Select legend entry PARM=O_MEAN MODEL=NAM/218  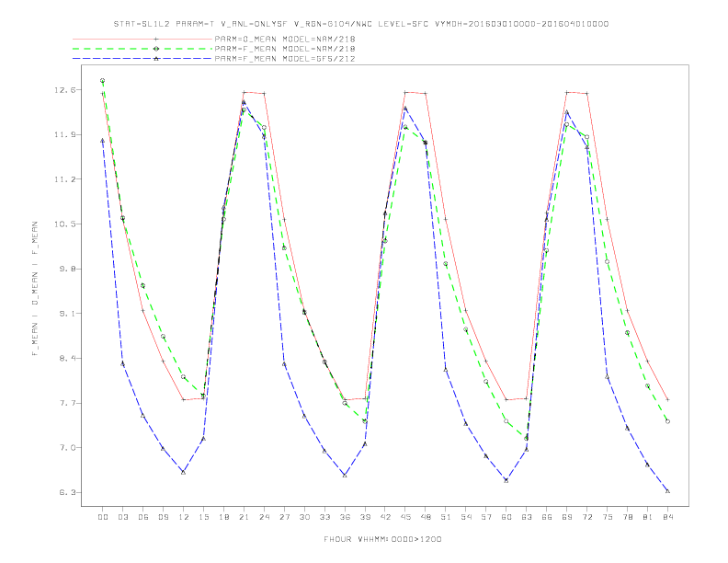pos(285,39)
